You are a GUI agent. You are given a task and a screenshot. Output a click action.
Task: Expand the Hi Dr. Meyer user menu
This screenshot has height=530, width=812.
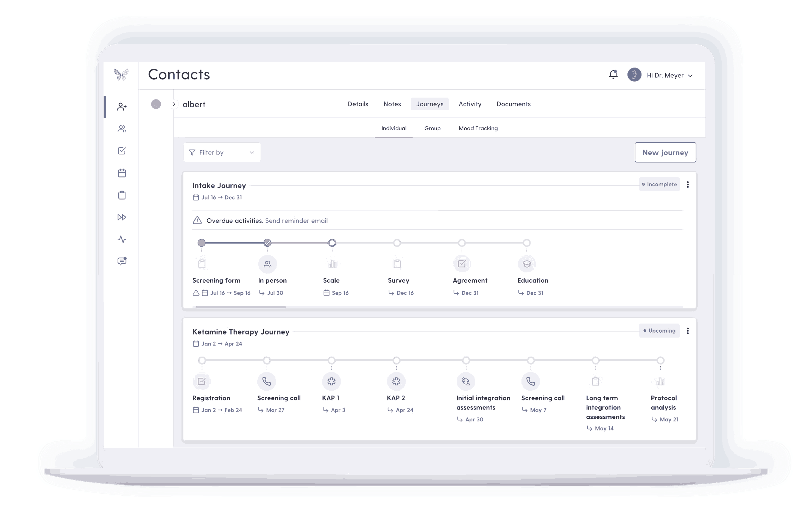coord(669,75)
